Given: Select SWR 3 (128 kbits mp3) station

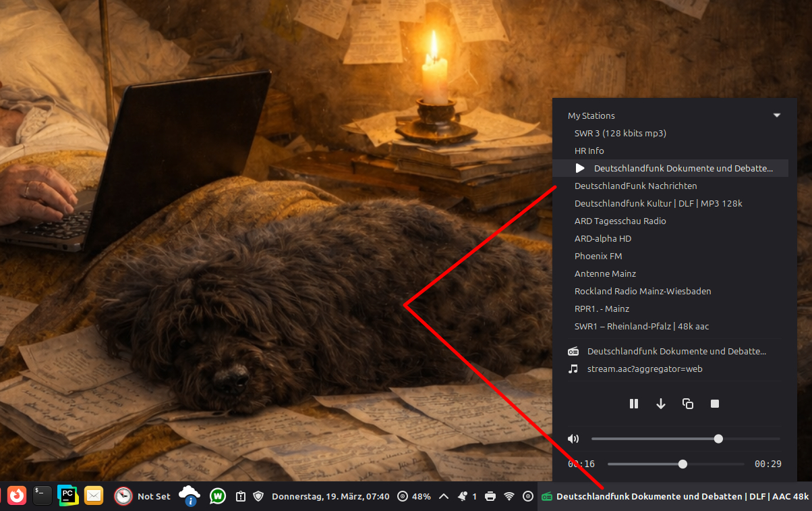Looking at the screenshot, I should pos(620,133).
